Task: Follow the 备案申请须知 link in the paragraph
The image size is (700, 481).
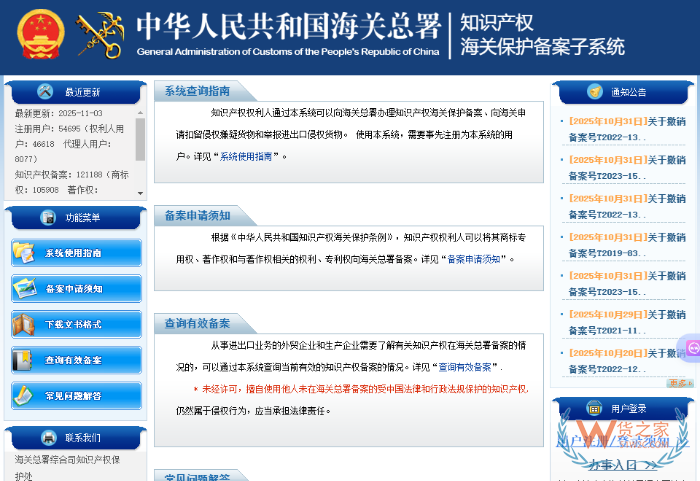Action: point(474,259)
